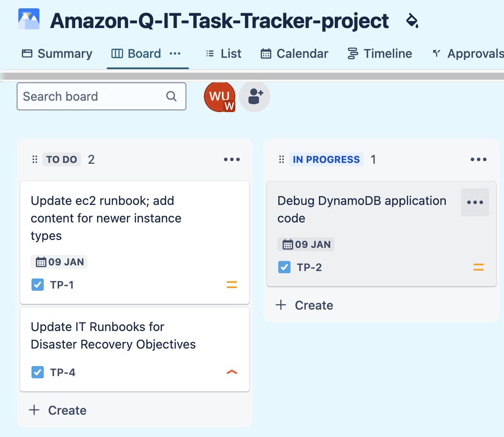Viewport: 504px width, 437px height.
Task: Click the TP-2 issue key
Action: [x=309, y=267]
